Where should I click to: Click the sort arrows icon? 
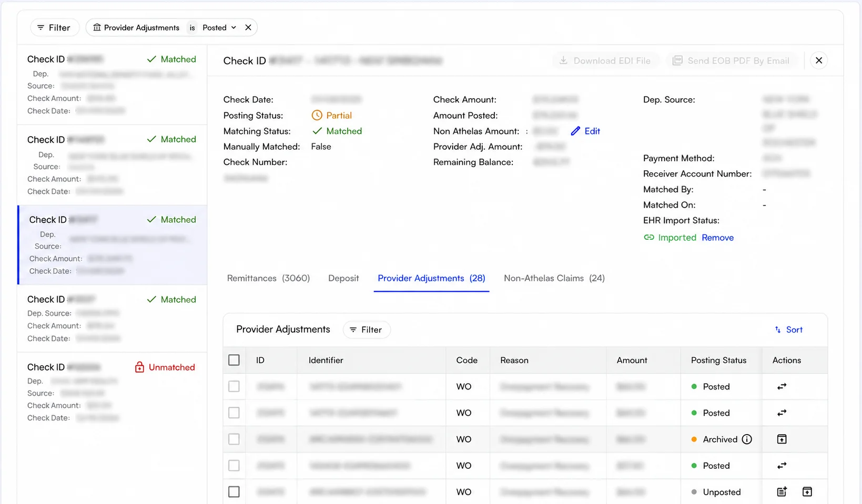tap(778, 330)
